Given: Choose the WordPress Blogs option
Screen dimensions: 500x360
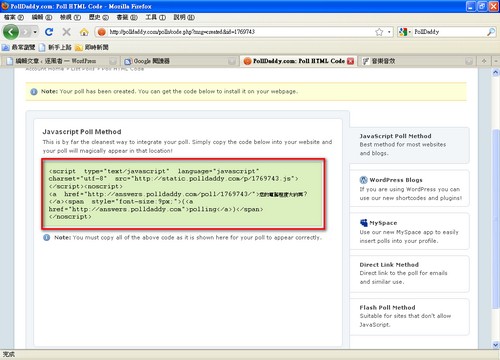Looking at the screenshot, I should pyautogui.click(x=409, y=188).
